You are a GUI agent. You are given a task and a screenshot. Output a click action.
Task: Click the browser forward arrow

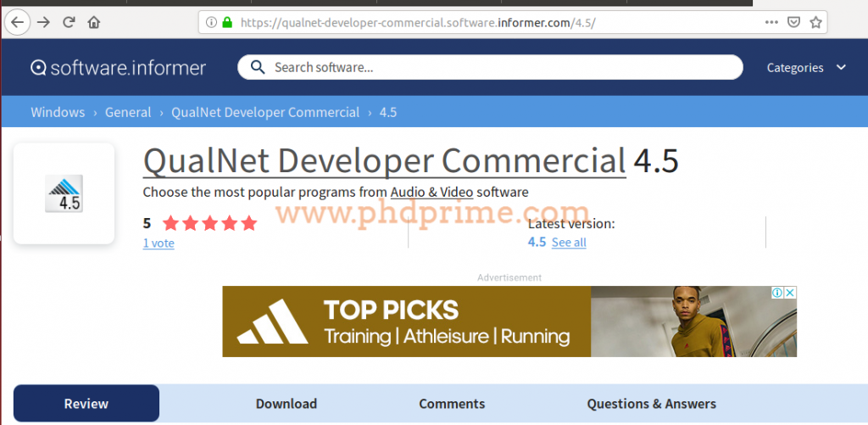(x=43, y=22)
